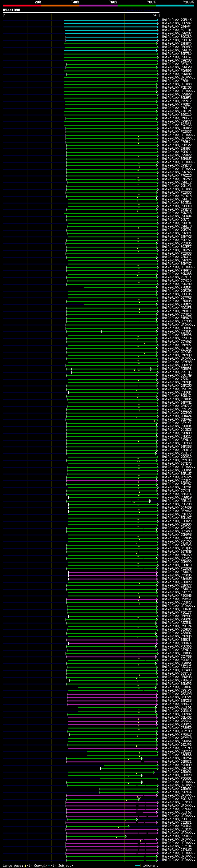This screenshot has height=868, width=197.
Task: Click the 643 query length marker
Action: [155, 15]
